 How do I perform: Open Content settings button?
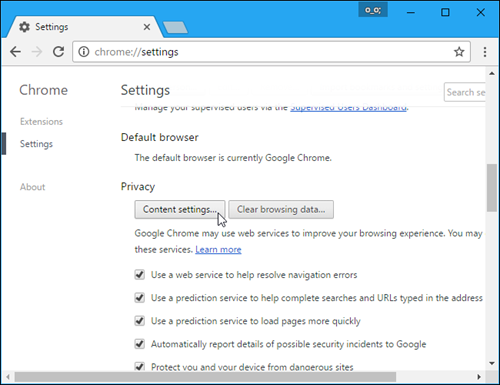point(180,209)
